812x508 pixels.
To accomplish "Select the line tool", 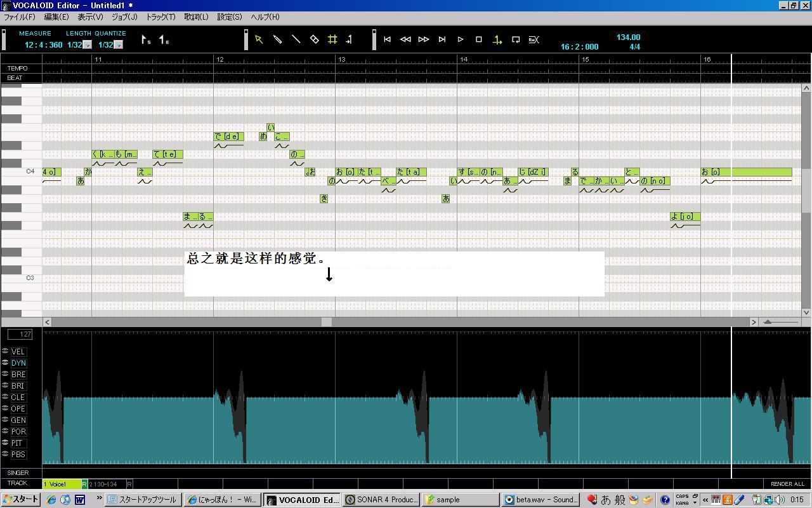I will 296,39.
